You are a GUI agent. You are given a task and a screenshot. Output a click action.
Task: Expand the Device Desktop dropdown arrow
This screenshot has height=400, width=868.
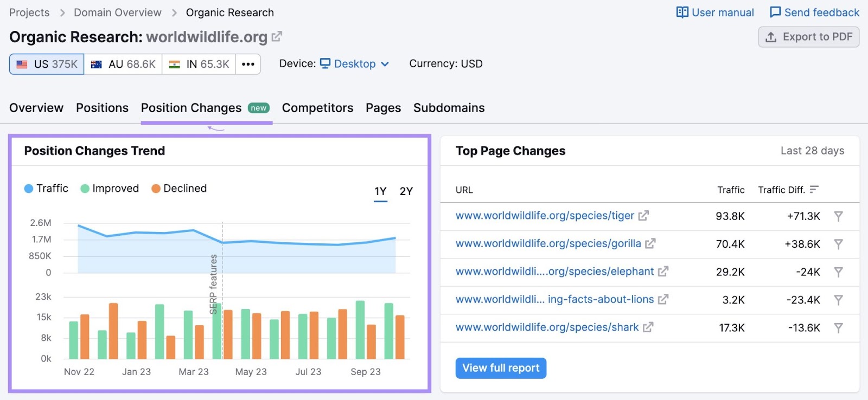pyautogui.click(x=385, y=64)
